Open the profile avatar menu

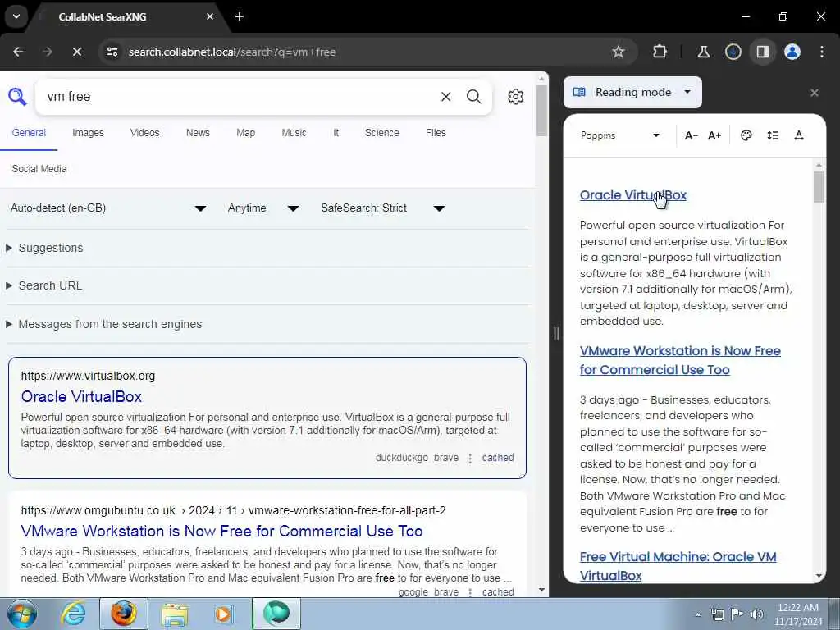point(792,52)
